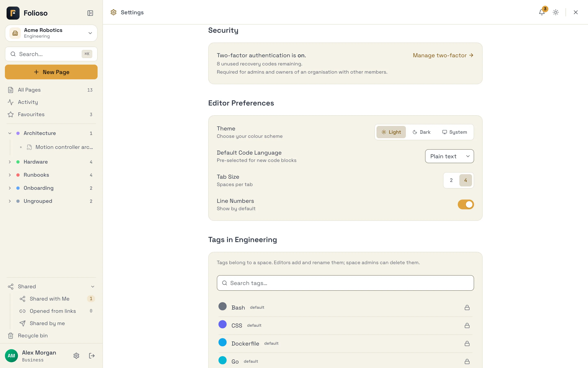Open All Pages list
Viewport: 588px width, 368px height.
tap(51, 90)
